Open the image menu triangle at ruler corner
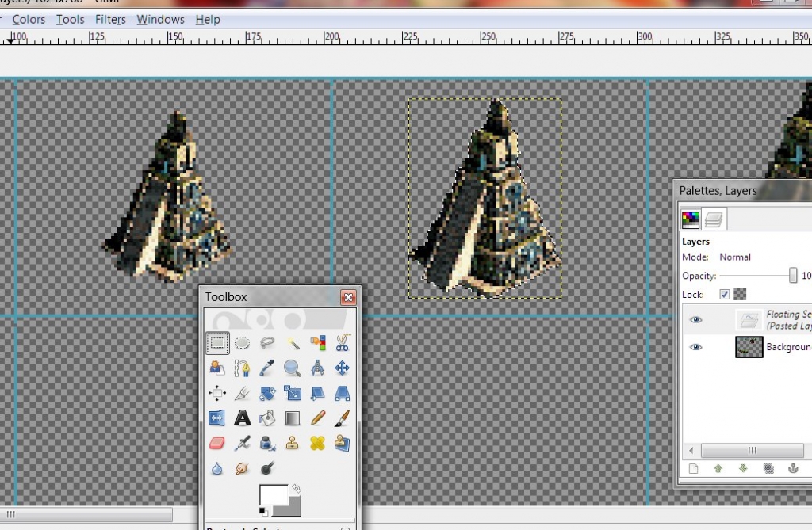812x530 pixels. (10, 39)
